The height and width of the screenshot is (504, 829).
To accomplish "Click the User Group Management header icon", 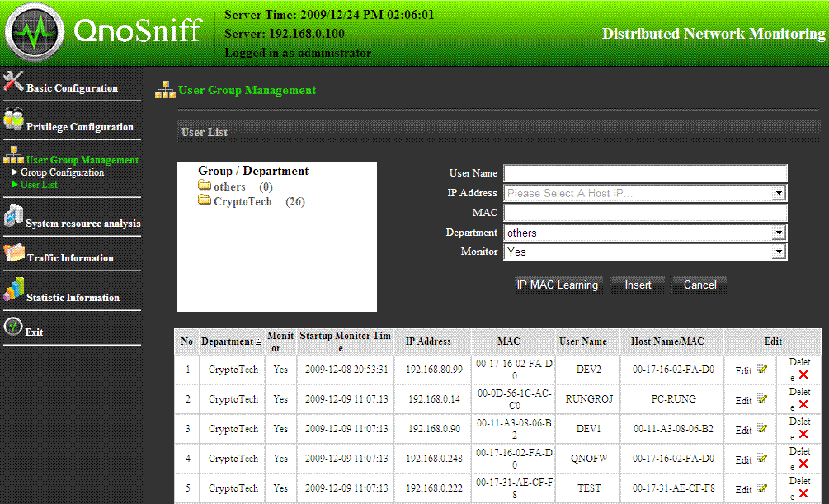I will 165,90.
